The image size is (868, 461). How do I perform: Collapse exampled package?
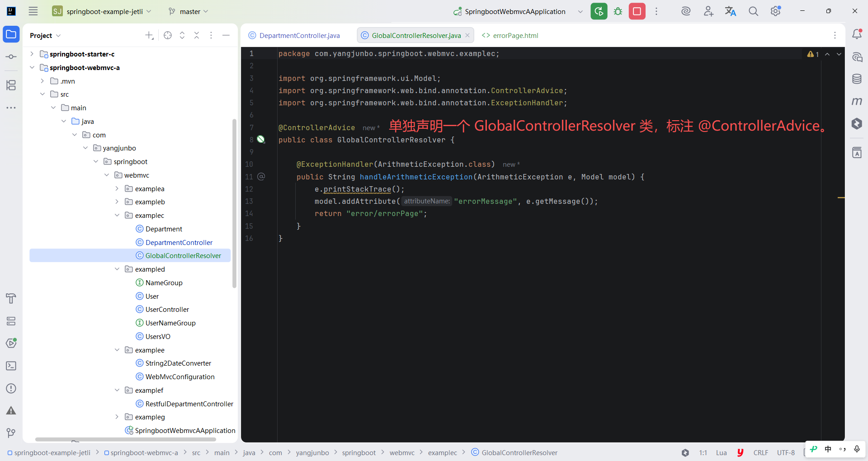[x=117, y=269]
